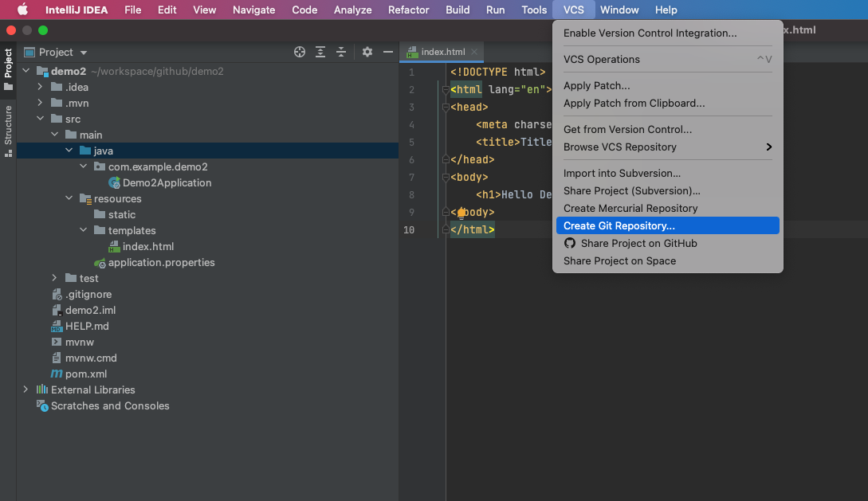Click the Expand All icon in Project toolbar
The width and height of the screenshot is (868, 501).
pyautogui.click(x=320, y=52)
